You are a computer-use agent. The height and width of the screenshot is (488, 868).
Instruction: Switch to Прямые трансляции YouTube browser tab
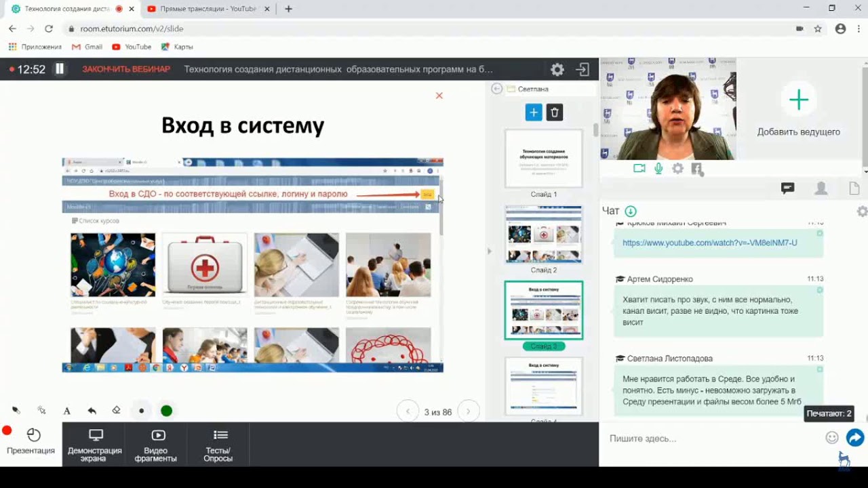tap(208, 9)
